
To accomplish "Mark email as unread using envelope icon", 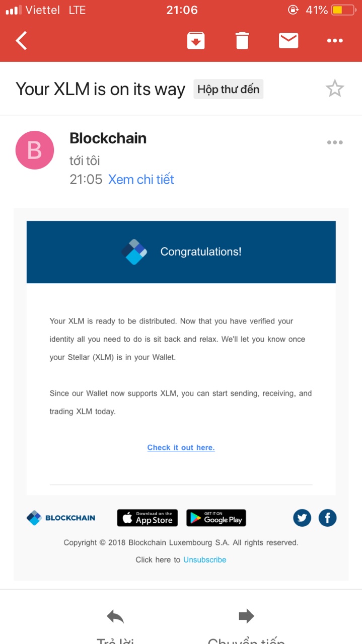I will tap(288, 40).
